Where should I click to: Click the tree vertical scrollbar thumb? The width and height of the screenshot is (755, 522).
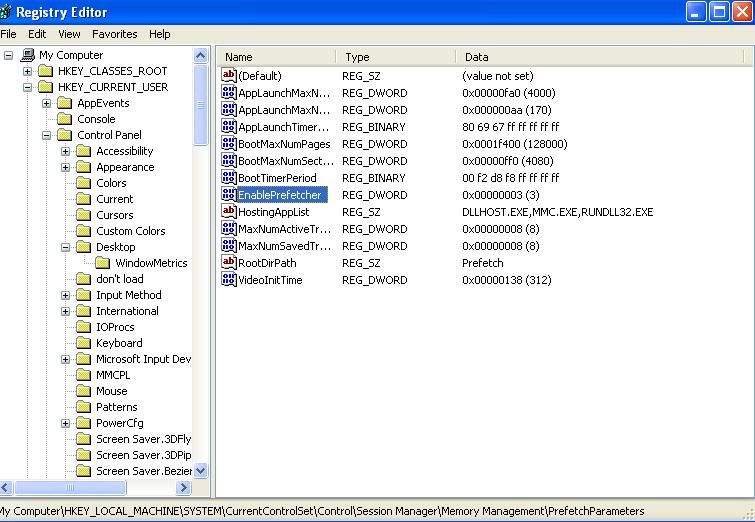201,105
